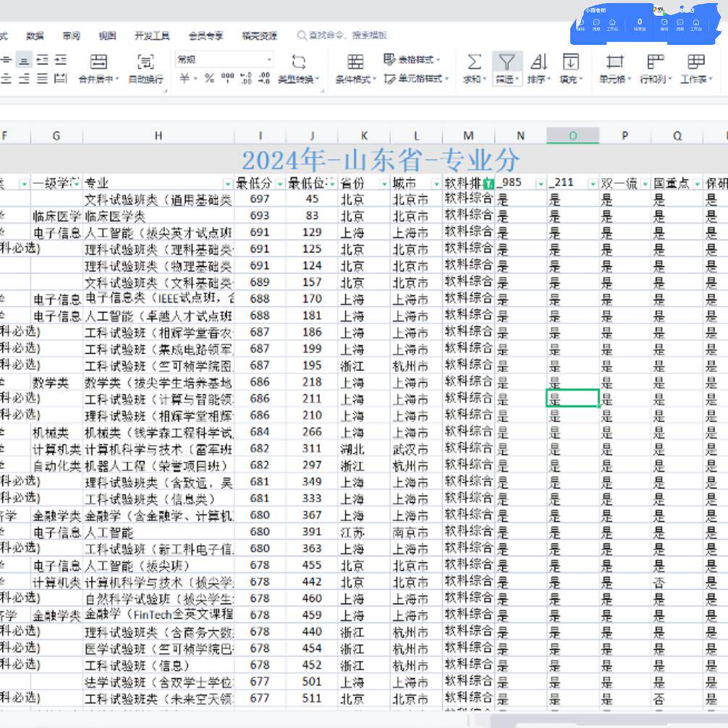The width and height of the screenshot is (728, 728).
Task: Open the 排序 ribbon dropdown arrow
Action: pos(549,80)
